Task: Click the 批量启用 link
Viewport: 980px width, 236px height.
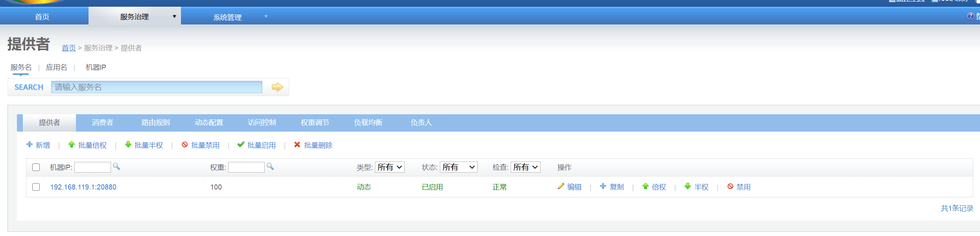Action: pyautogui.click(x=262, y=145)
